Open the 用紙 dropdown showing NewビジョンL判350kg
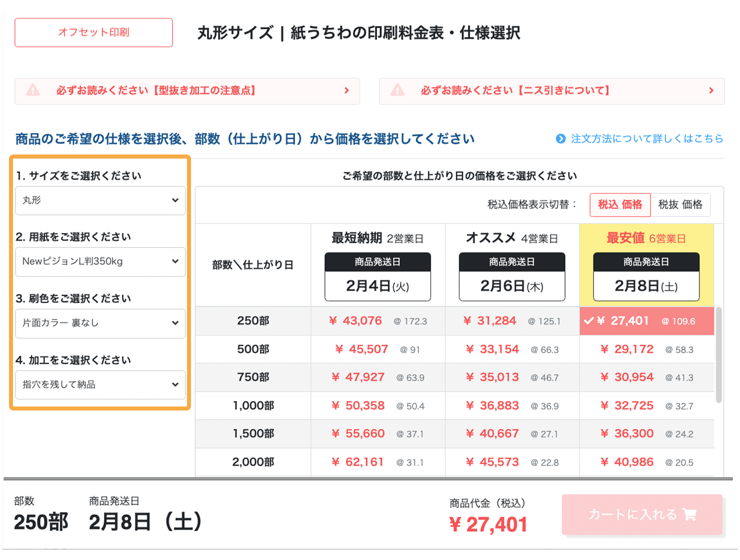Image resolution: width=740 pixels, height=560 pixels. 100,262
